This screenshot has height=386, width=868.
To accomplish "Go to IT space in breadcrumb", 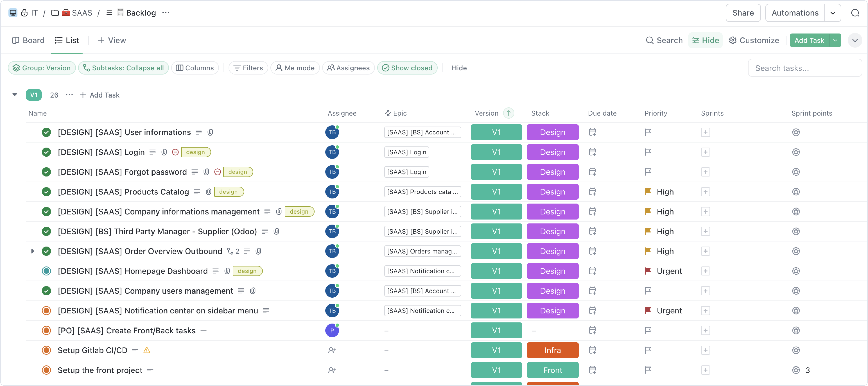I will [x=34, y=13].
